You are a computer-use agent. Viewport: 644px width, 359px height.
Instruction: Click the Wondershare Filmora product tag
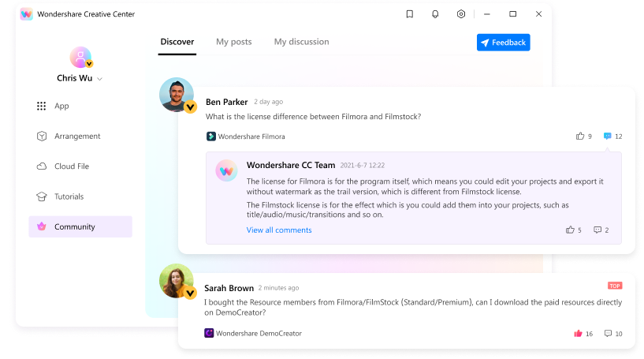246,136
